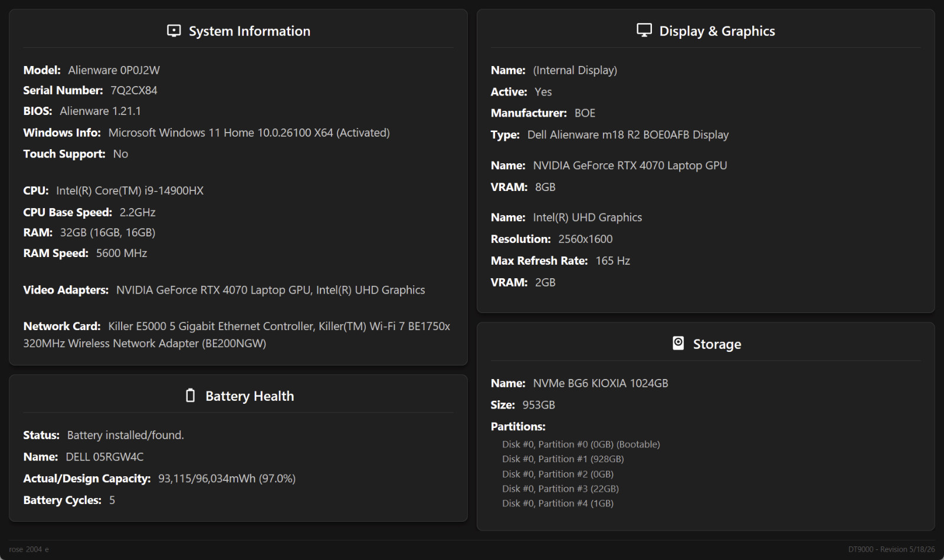Select the Storage heading
Screen dimensions: 944x560
pos(717,344)
